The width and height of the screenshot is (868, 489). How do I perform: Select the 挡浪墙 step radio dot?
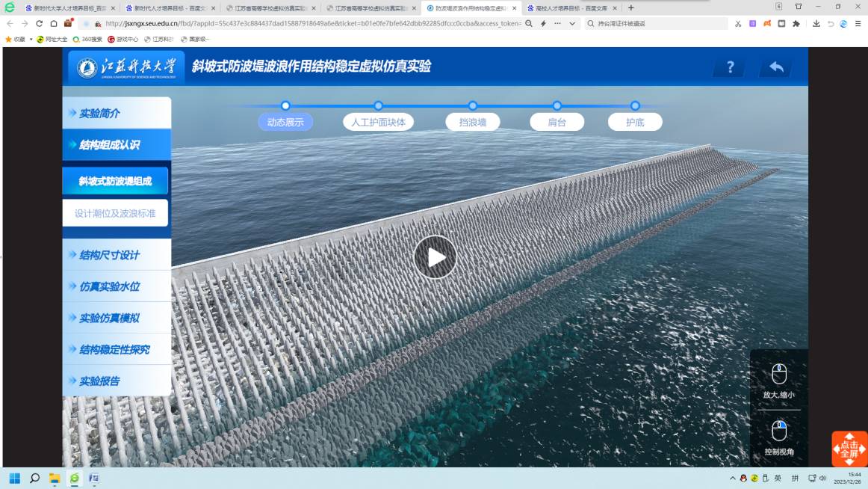coord(473,106)
